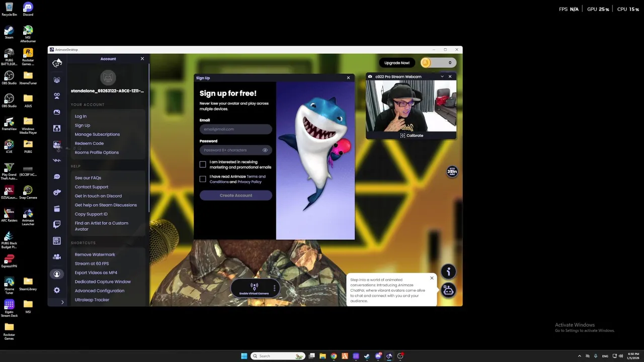Viewport: 644px width, 362px height.
Task: Click Contact Support
Action: tap(92, 187)
